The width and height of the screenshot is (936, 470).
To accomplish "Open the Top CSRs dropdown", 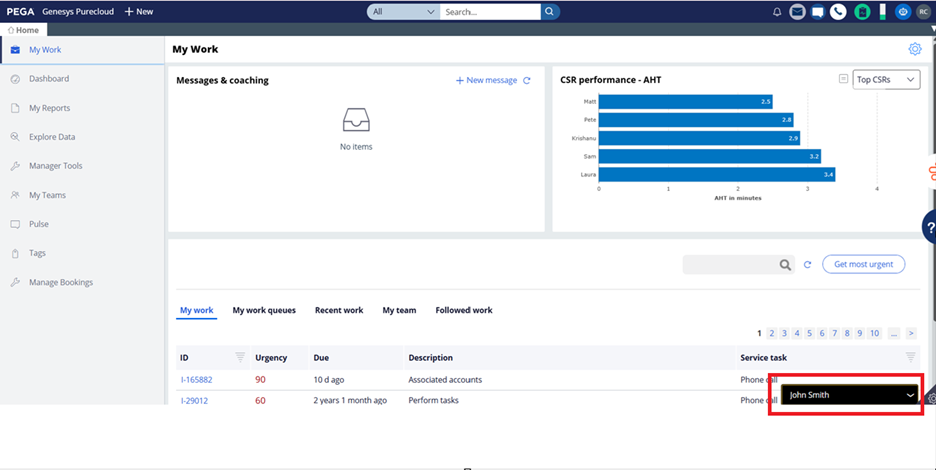I will pos(886,79).
